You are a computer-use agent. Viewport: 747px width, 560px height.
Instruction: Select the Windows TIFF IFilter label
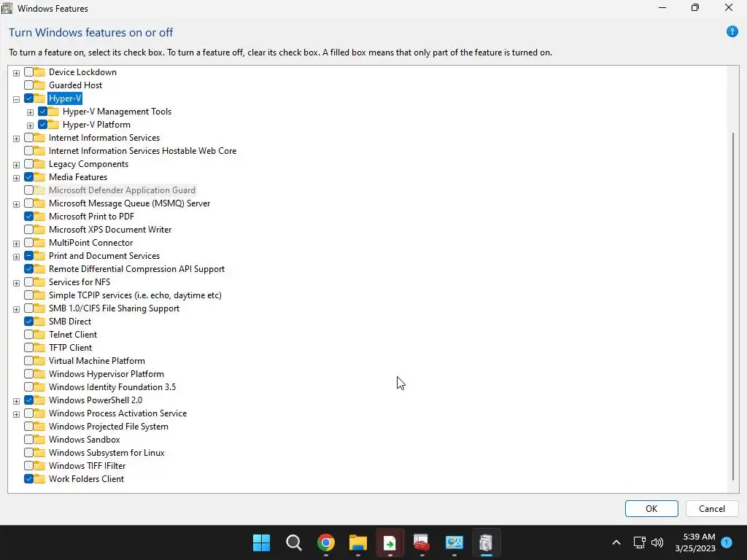tap(88, 466)
